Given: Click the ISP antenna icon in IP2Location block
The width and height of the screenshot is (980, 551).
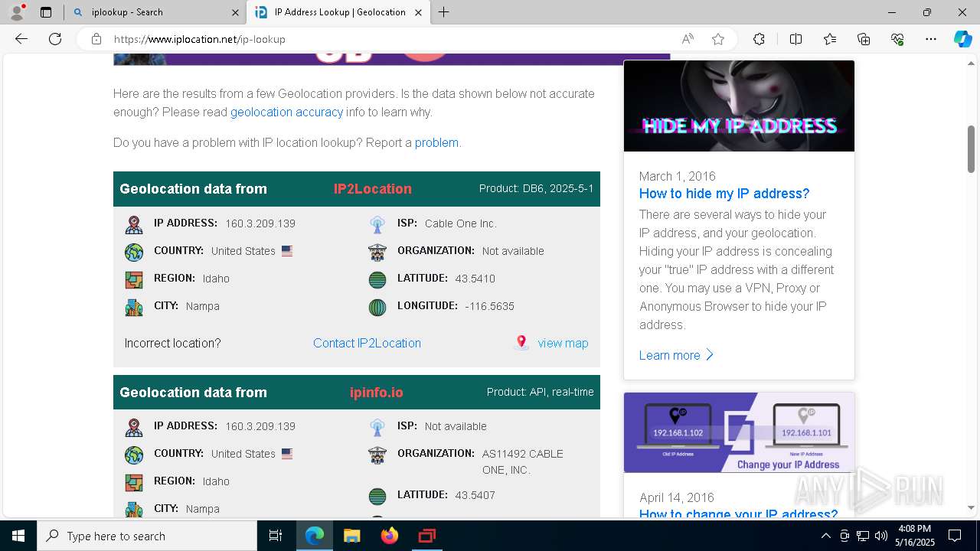Looking at the screenshot, I should (377, 224).
